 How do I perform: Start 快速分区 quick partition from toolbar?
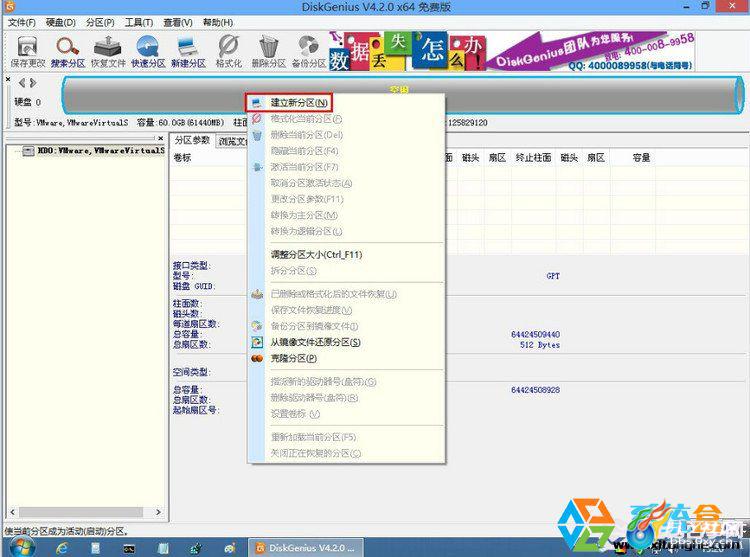148,52
